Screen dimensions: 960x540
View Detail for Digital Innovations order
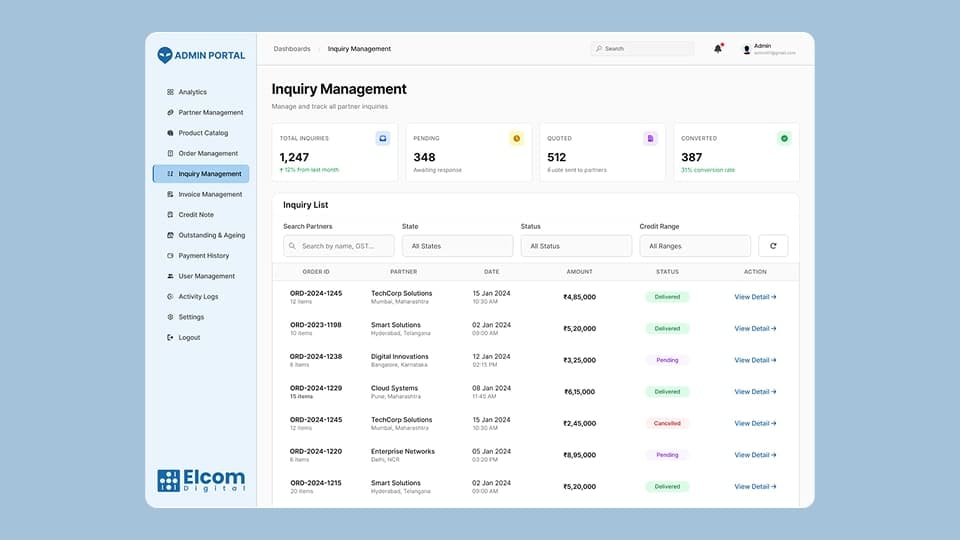(x=755, y=360)
